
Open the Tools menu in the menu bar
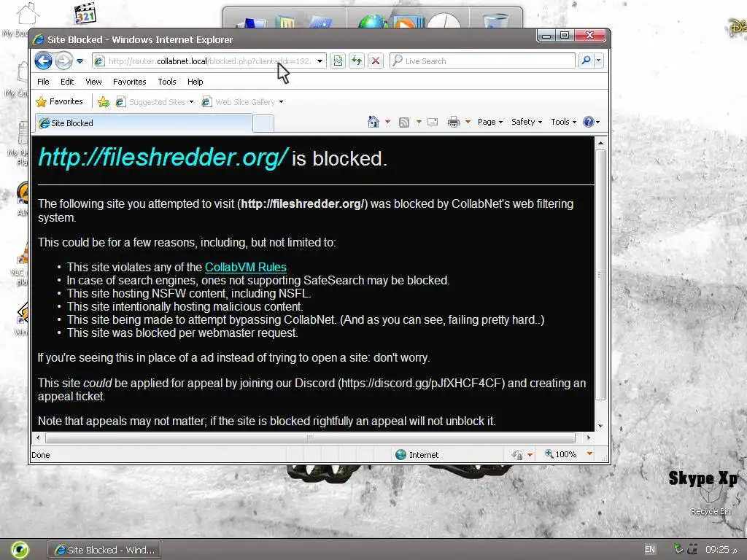tap(167, 82)
